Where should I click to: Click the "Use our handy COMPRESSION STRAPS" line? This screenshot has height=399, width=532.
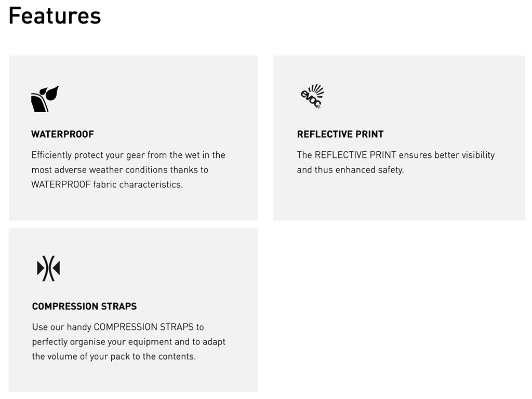(118, 327)
